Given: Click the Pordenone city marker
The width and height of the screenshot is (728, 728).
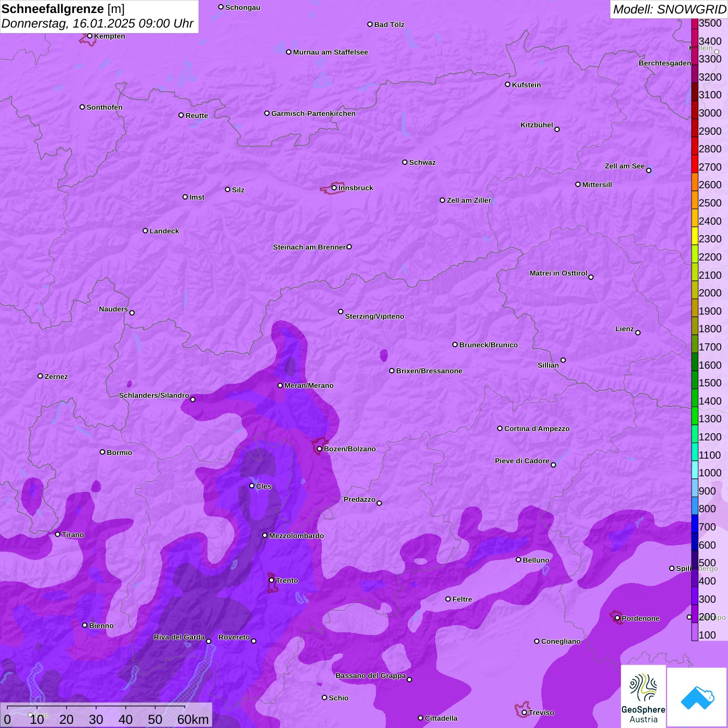Looking at the screenshot, I should click(617, 618).
